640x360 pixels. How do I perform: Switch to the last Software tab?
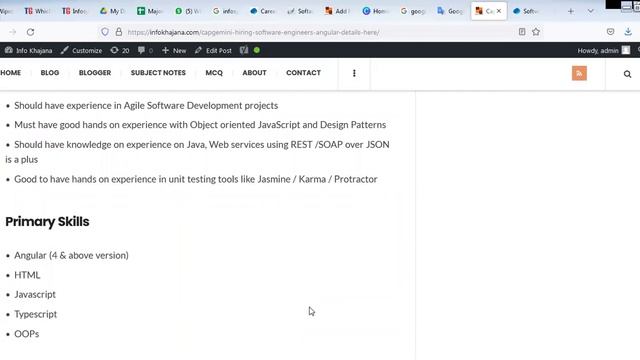[527, 11]
